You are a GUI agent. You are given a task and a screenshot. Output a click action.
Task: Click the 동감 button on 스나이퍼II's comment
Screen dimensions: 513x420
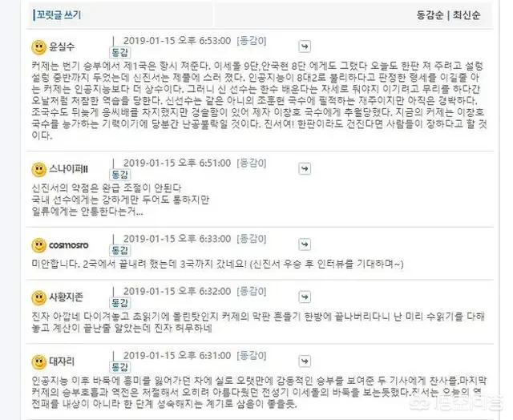click(119, 175)
